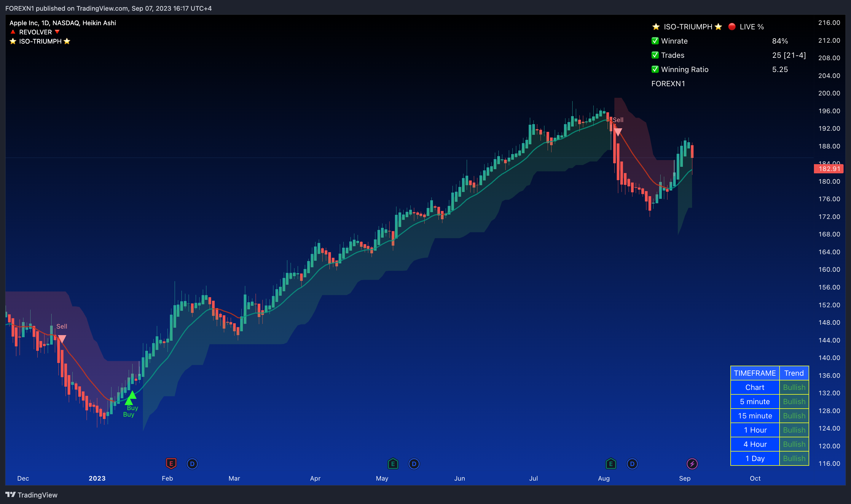Click Bullish trend for 4 Hour row
The height and width of the screenshot is (504, 851).
(794, 444)
